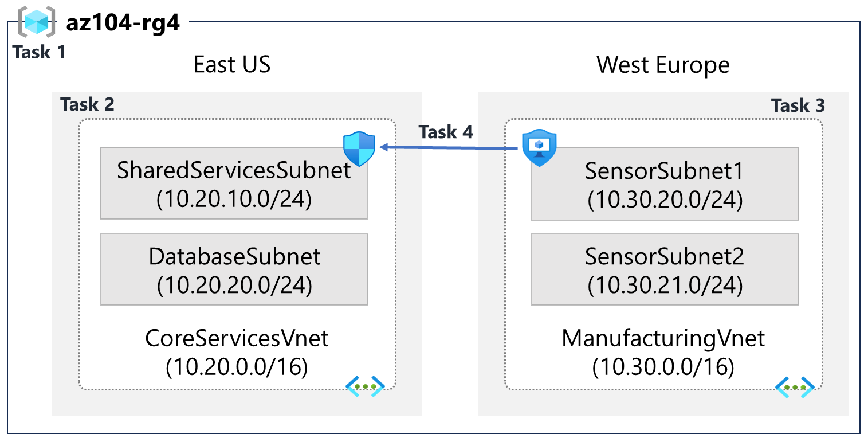Click the CoreServicesVnet name label

237,338
